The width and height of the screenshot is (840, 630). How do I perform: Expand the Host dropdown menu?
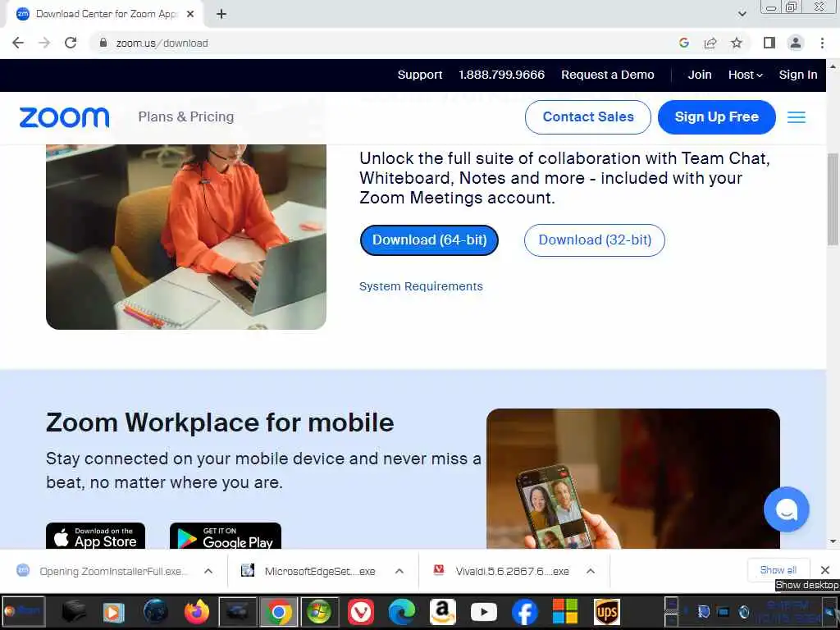(x=745, y=75)
